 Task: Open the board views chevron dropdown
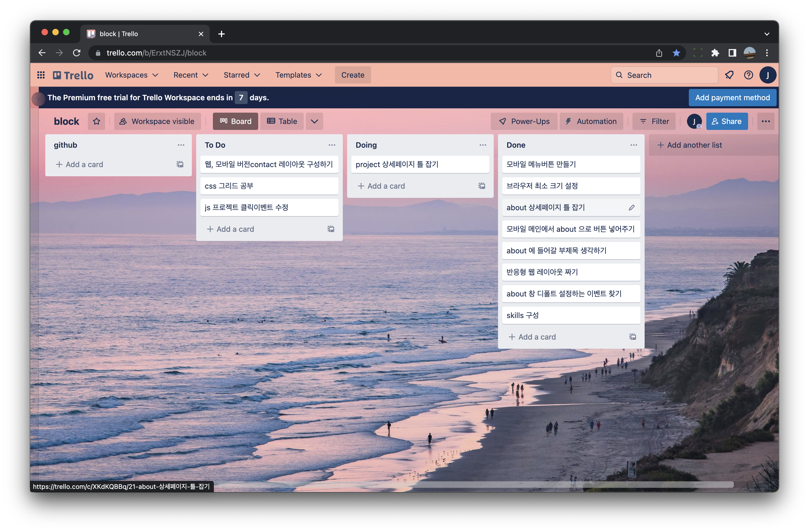tap(314, 121)
